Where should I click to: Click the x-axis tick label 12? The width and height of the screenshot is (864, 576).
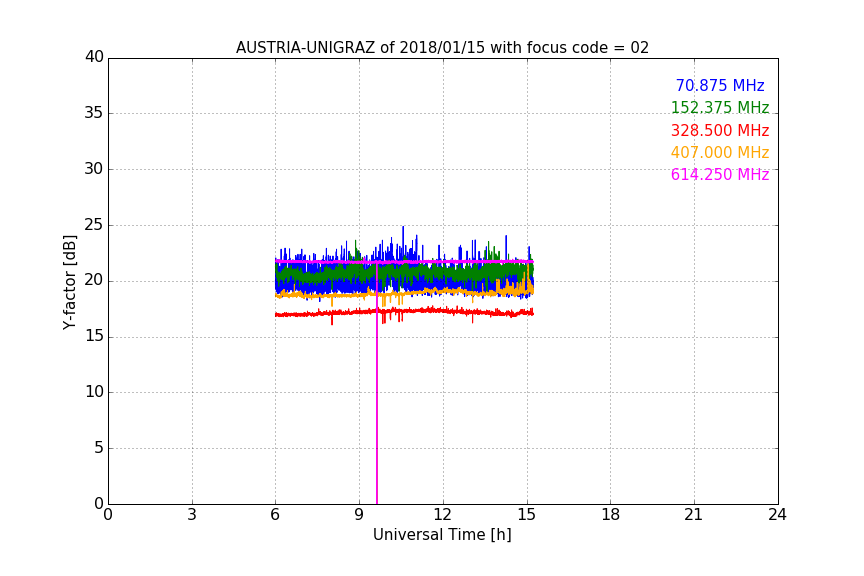(x=442, y=515)
